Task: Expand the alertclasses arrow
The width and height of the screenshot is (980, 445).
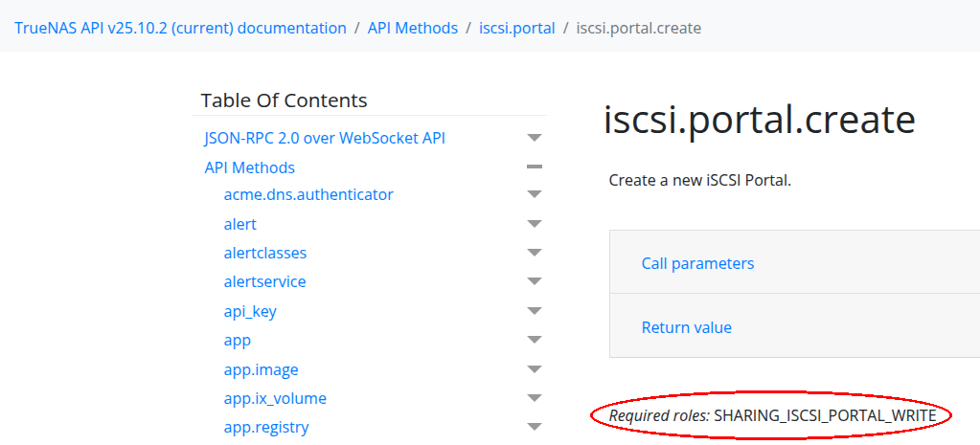Action: (x=535, y=254)
